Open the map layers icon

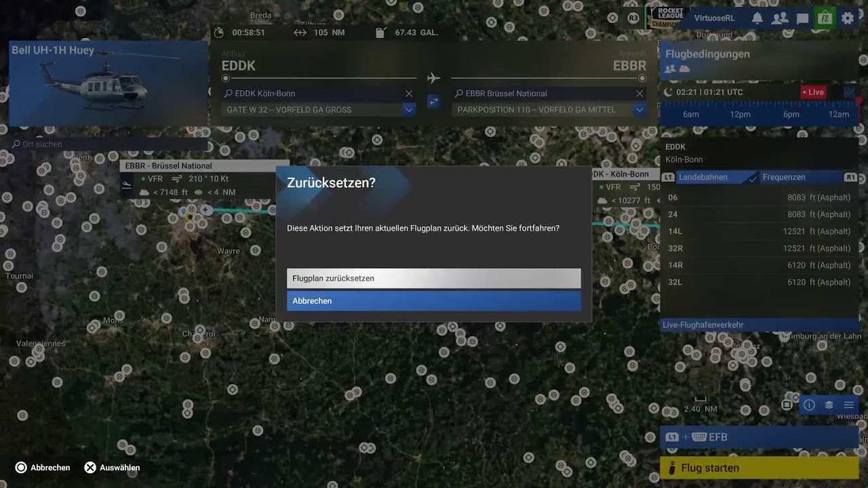point(829,405)
